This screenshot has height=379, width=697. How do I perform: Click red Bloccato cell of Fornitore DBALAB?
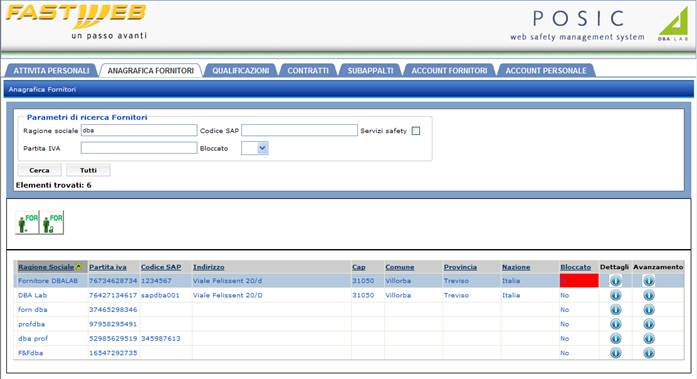click(x=579, y=281)
